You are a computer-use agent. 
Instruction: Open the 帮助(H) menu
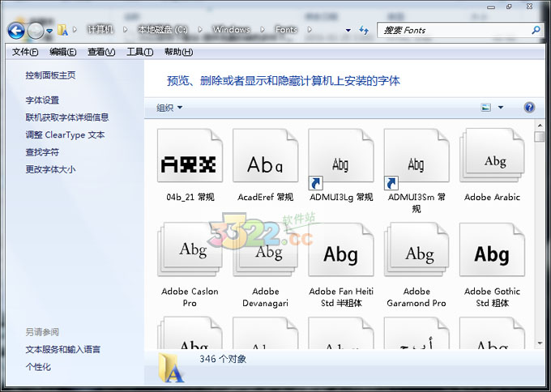[x=178, y=52]
